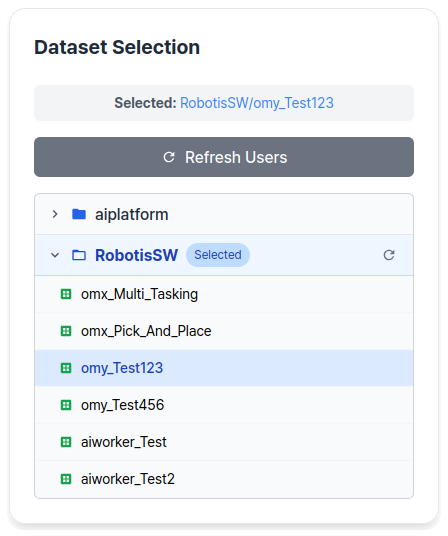This screenshot has width=448, height=536.
Task: Select the omy_Test123 dataset row
Action: coord(224,368)
